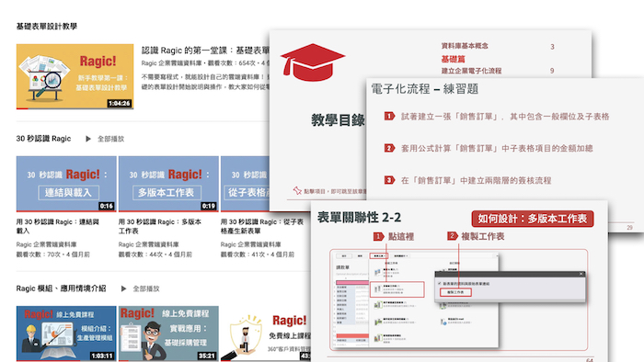Image resolution: width=644 pixels, height=362 pixels.
Task: Click the red graduation cap icon
Action: (313, 62)
